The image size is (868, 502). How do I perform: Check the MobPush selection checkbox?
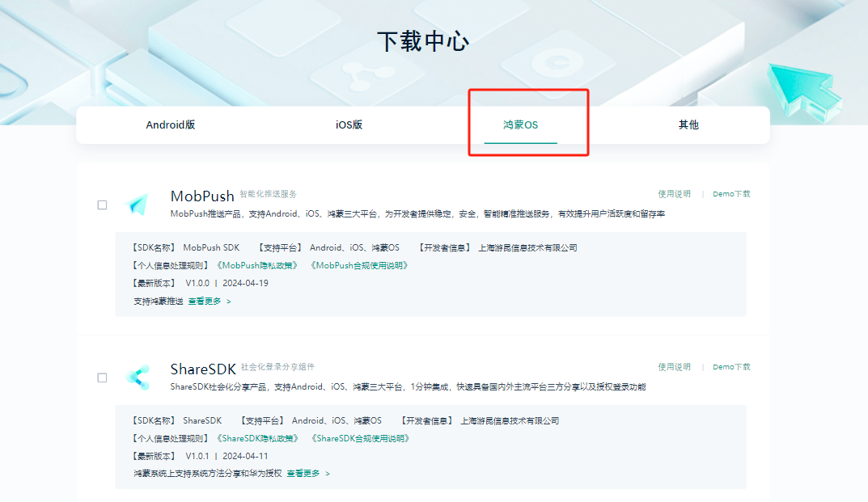pos(103,205)
